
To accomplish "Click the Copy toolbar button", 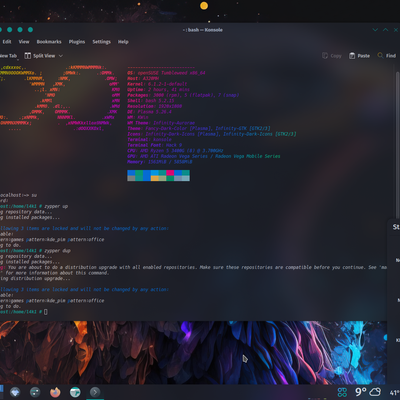I will coord(332,56).
